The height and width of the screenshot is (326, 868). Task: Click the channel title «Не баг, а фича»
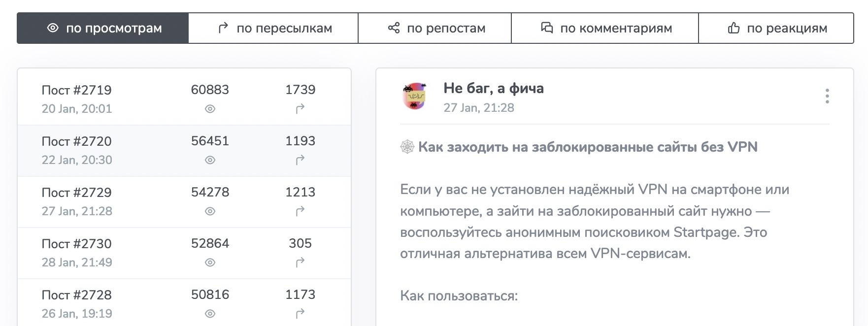(x=494, y=88)
